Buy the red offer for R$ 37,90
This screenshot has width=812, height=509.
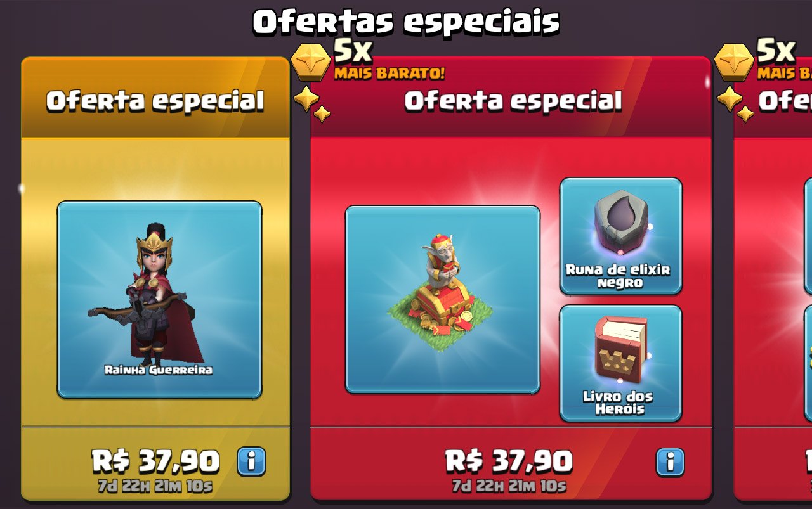coord(509,461)
